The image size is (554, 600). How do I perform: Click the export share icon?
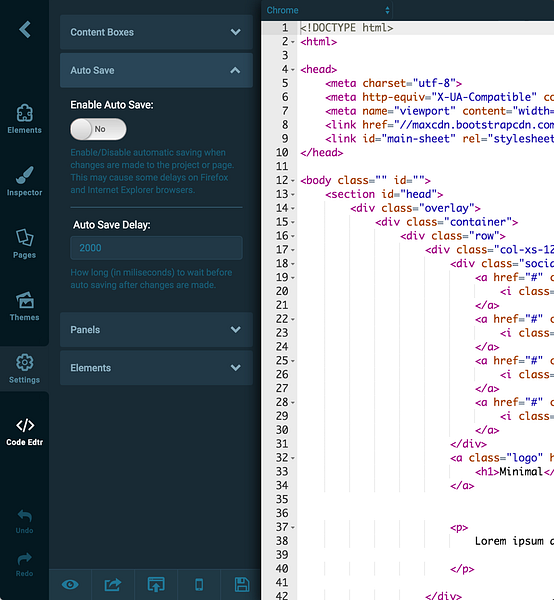pos(113,585)
